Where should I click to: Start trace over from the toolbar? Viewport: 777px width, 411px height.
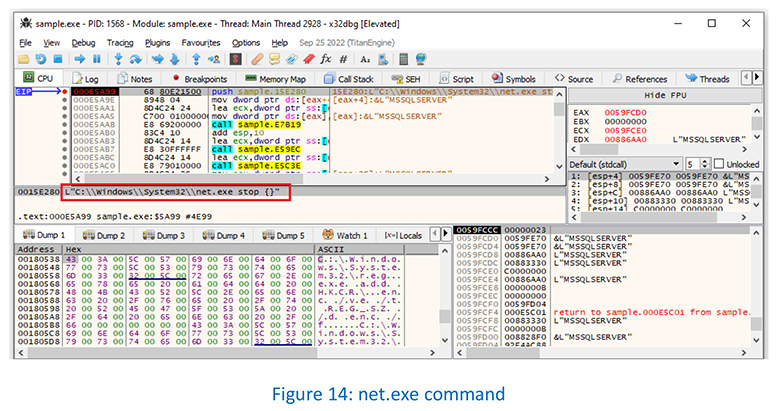click(174, 59)
